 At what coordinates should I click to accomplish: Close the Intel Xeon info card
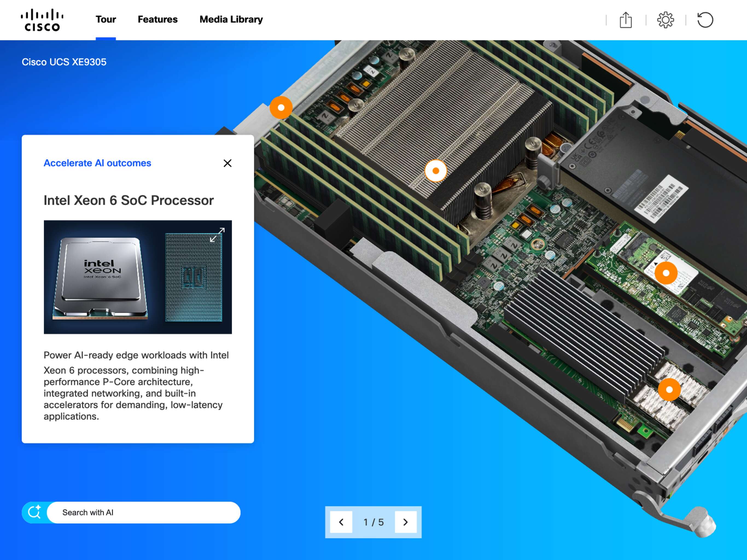pos(227,163)
